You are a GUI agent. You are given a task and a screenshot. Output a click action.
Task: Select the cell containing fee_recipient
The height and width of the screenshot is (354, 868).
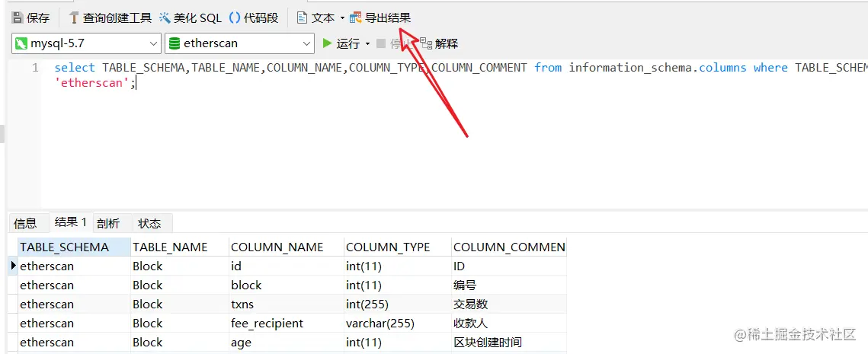coord(287,323)
